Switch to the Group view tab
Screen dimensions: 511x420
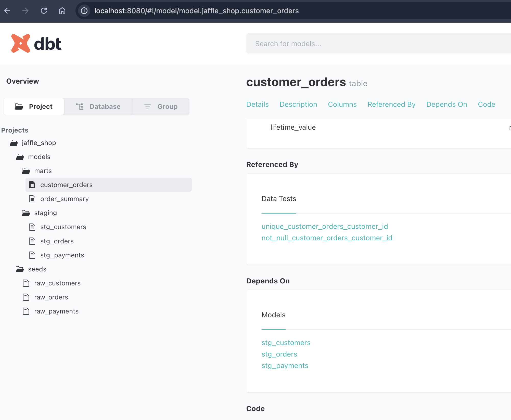(x=161, y=107)
